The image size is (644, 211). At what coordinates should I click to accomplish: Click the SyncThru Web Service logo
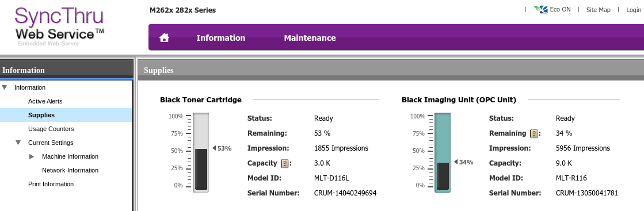59,26
